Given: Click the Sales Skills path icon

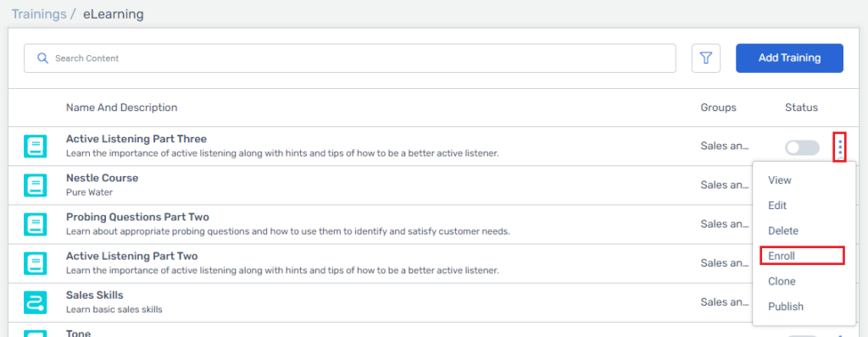Looking at the screenshot, I should click(x=36, y=302).
